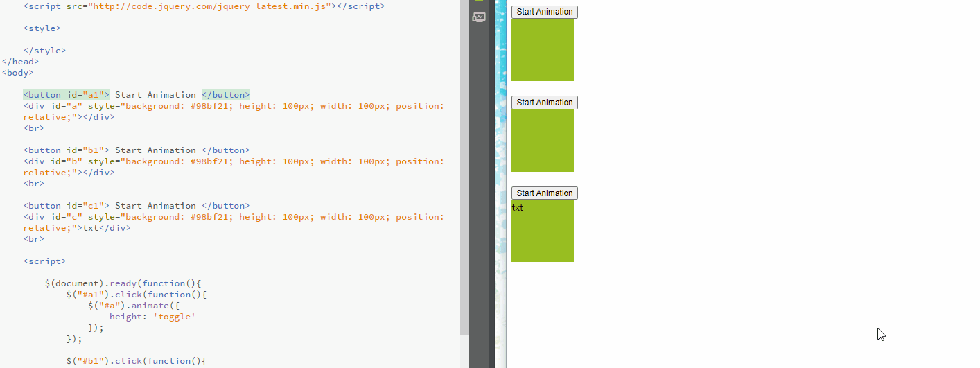Click the button id="c1" code line
Viewport: 980px width, 368px height.
[137, 206]
